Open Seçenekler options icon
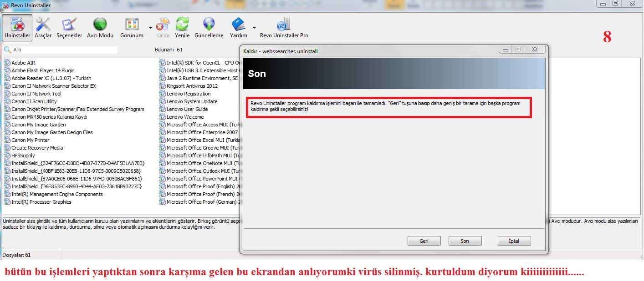Image resolution: width=644 pixels, height=281 pixels. click(x=69, y=28)
